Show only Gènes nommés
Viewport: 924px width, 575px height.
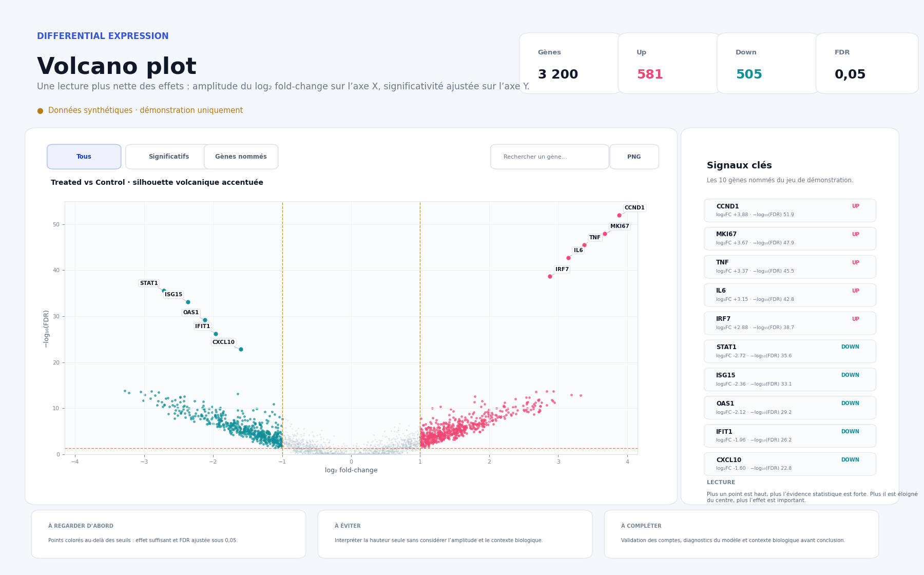[241, 157]
